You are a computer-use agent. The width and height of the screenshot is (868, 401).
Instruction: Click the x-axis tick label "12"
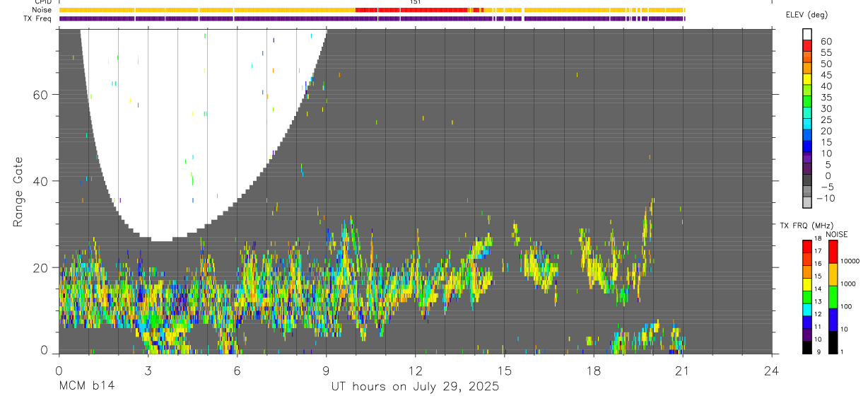tap(415, 370)
